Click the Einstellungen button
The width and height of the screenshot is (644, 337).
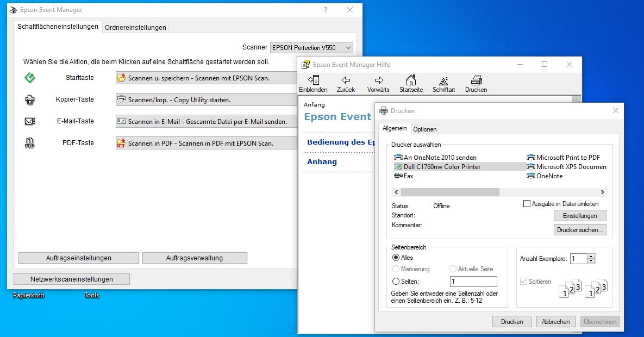[x=579, y=216]
